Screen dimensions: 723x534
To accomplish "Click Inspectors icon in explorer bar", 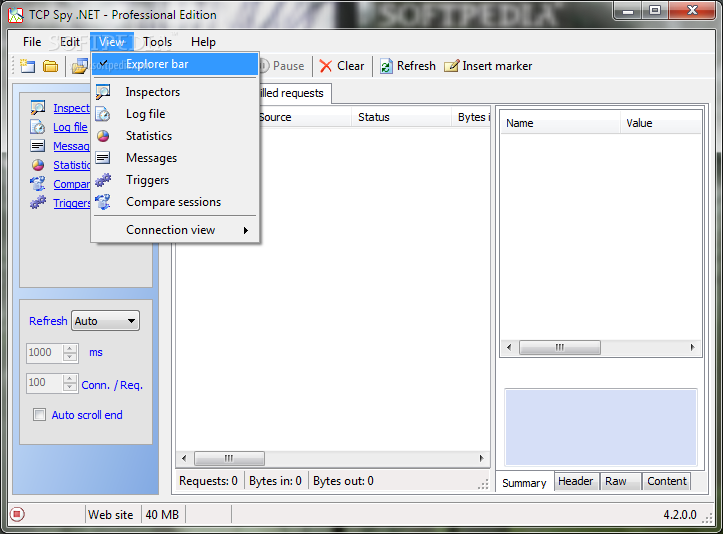I will (x=38, y=107).
